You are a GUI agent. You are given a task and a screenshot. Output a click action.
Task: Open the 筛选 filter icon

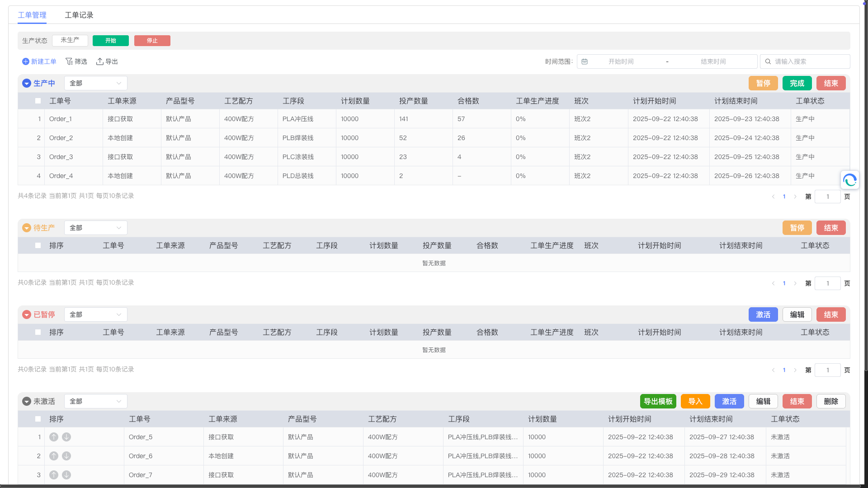pyautogui.click(x=69, y=61)
